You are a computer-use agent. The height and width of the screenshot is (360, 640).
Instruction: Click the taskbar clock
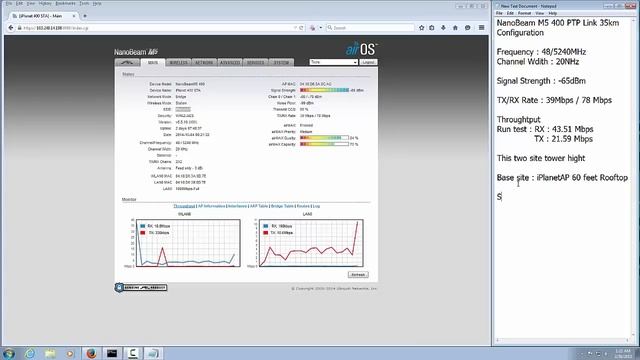click(x=623, y=353)
